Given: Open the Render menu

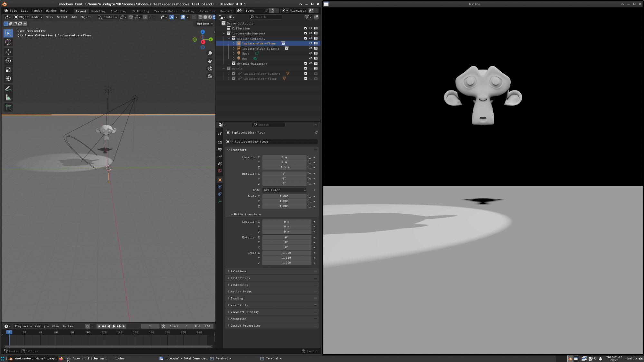Looking at the screenshot, I should tap(37, 11).
